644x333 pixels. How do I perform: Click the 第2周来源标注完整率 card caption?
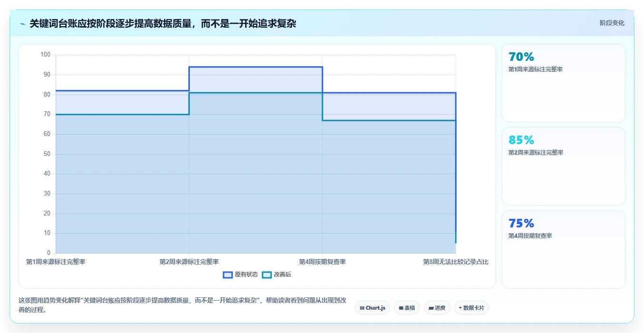coord(536,153)
